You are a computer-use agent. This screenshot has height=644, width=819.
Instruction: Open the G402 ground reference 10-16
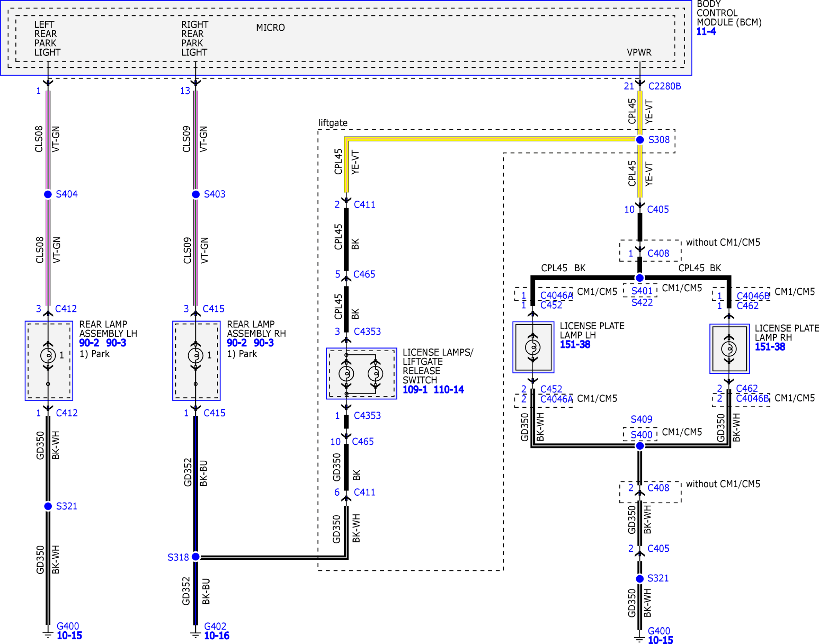(x=216, y=636)
